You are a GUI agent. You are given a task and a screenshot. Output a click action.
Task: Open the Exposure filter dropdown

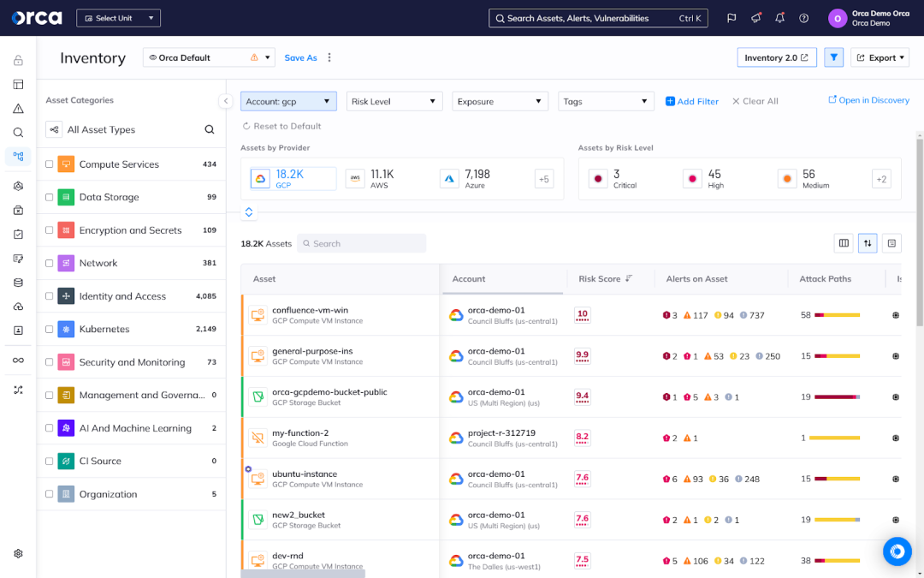(x=500, y=101)
